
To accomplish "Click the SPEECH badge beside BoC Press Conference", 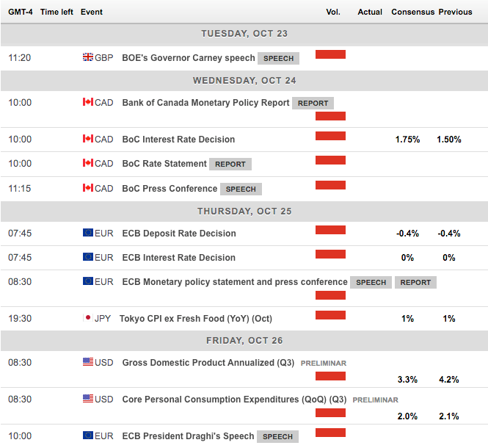I will tap(241, 189).
